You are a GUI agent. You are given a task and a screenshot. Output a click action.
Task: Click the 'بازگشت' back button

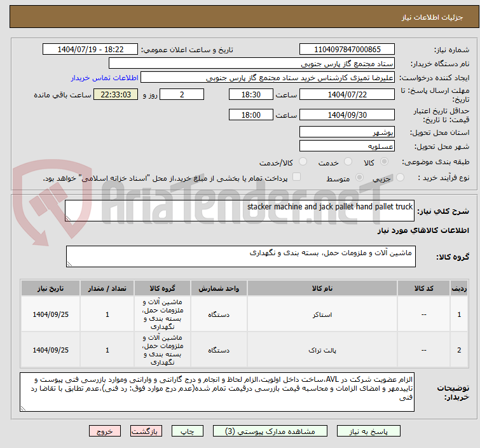(143, 431)
